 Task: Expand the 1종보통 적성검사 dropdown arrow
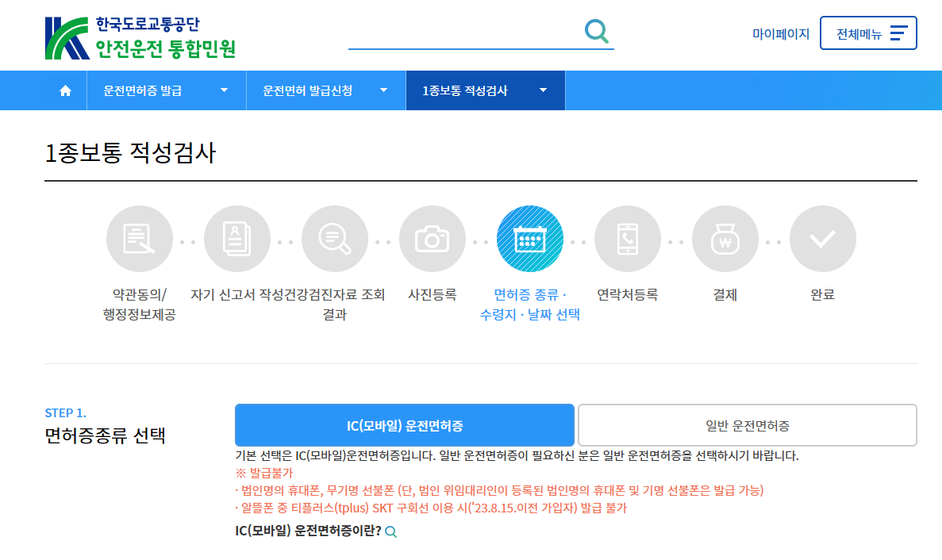point(543,90)
